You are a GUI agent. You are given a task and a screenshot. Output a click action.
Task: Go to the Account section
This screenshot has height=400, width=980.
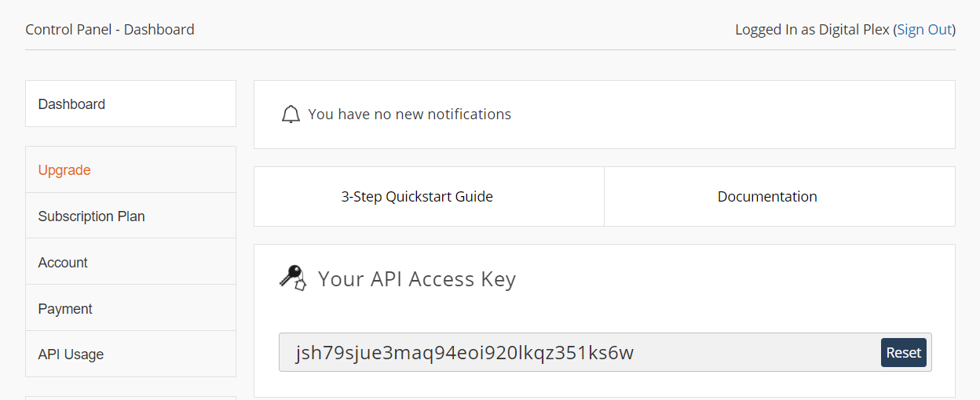coord(130,262)
